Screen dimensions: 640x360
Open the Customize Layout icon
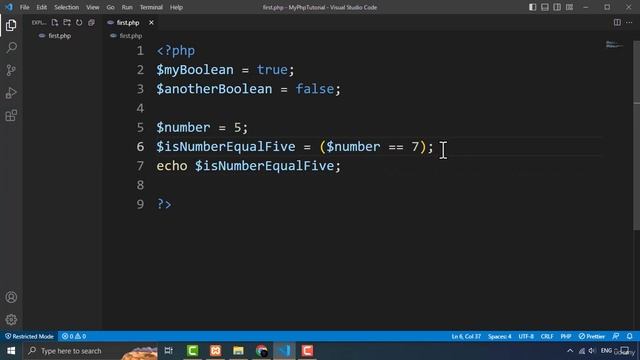tap(569, 7)
